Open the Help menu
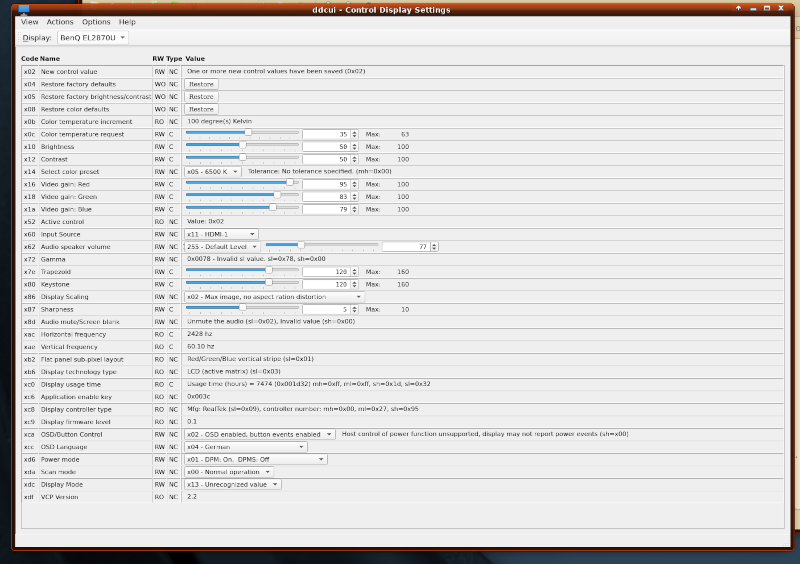This screenshot has height=564, width=800. point(127,21)
